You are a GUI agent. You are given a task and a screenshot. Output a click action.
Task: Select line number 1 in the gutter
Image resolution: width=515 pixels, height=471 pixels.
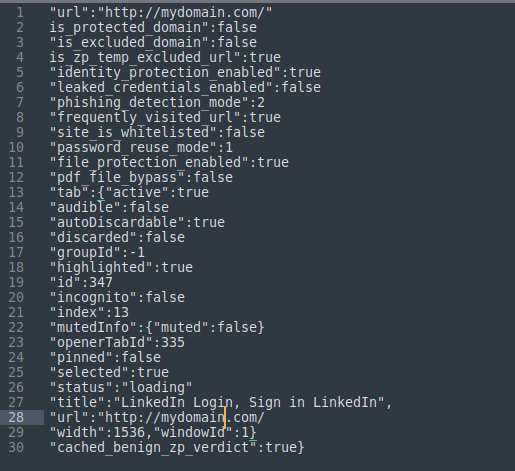20,13
